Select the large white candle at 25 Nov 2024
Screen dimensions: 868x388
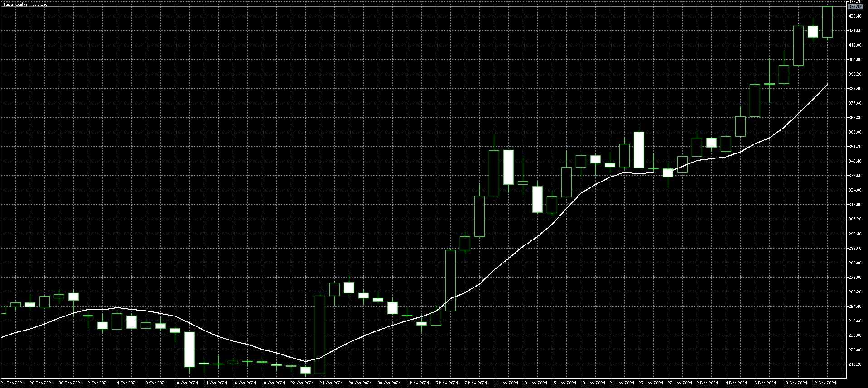click(639, 150)
